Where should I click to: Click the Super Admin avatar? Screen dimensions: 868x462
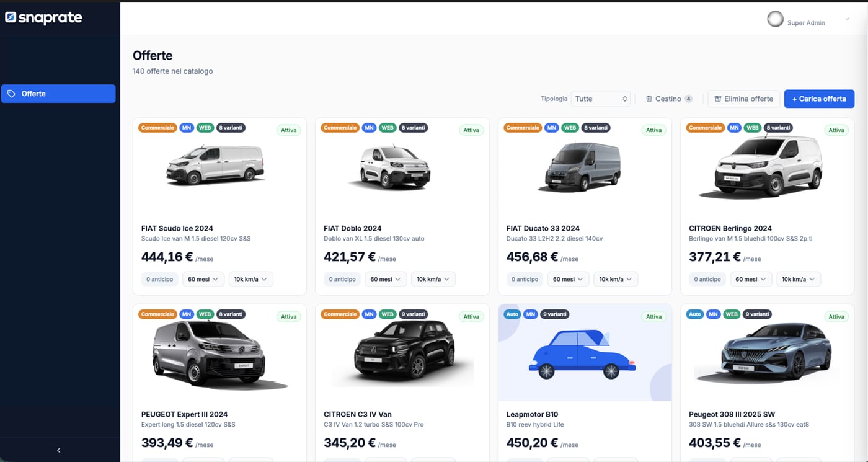(x=775, y=19)
